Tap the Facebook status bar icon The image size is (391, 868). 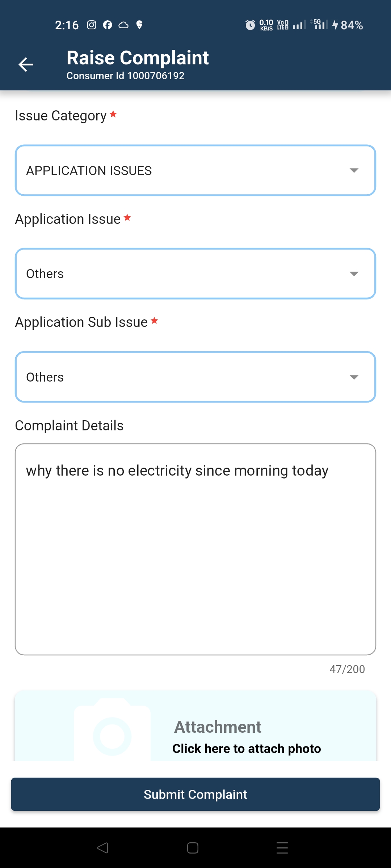click(108, 25)
